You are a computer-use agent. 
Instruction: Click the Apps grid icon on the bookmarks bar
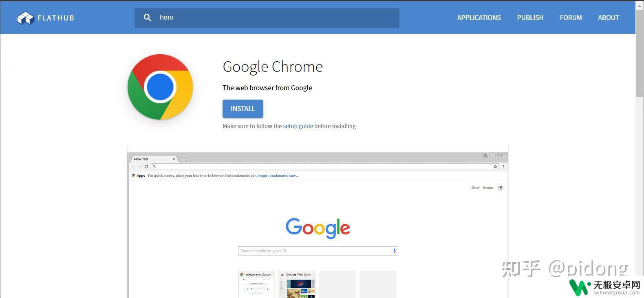pyautogui.click(x=133, y=176)
